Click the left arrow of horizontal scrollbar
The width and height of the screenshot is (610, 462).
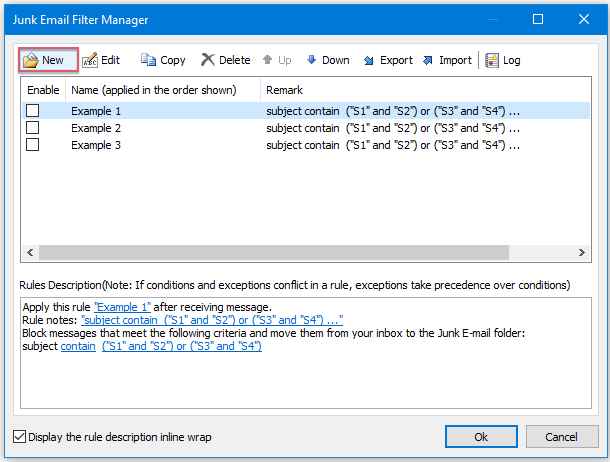[30, 252]
